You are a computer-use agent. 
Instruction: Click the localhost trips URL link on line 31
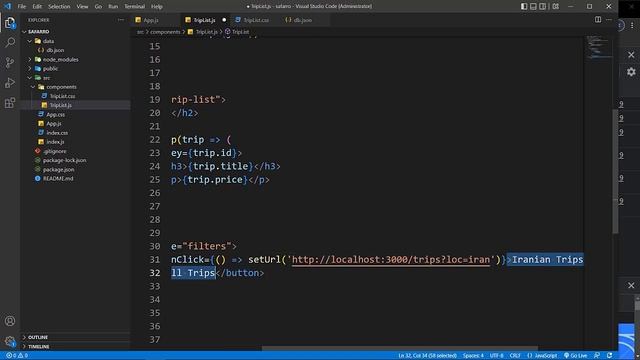pos(391,260)
